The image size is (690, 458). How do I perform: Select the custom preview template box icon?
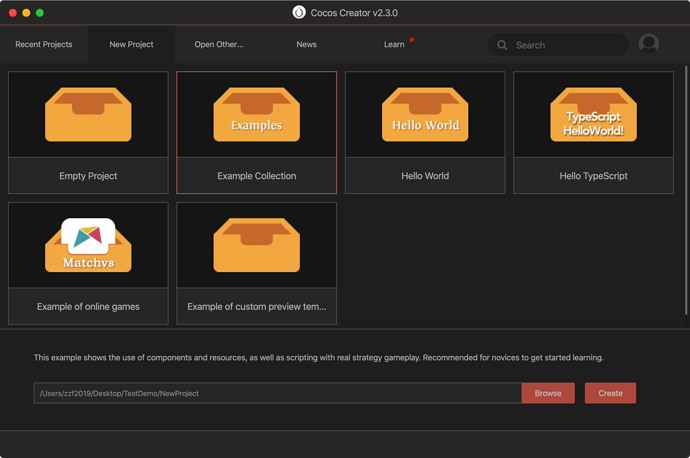point(257,245)
